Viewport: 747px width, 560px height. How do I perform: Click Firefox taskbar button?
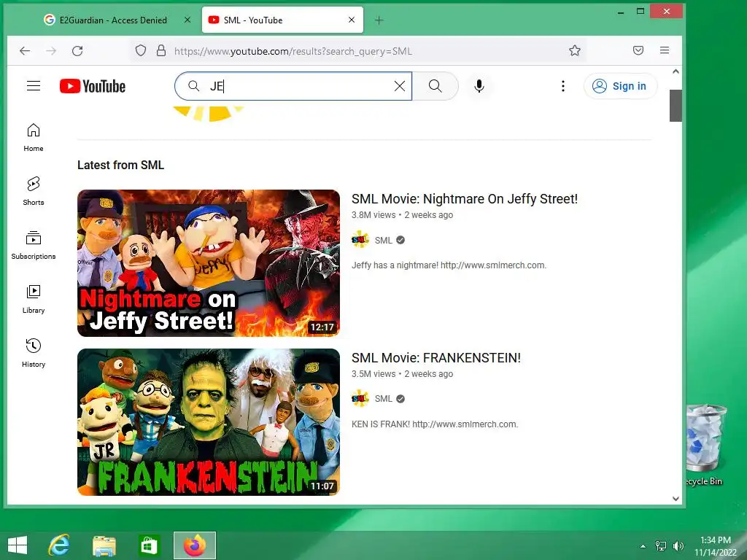point(194,545)
